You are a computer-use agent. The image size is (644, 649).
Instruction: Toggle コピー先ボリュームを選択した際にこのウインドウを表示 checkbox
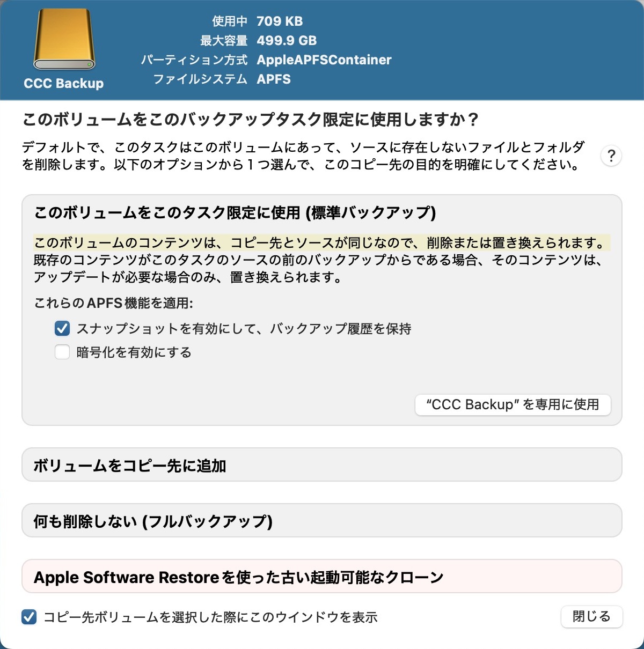click(x=29, y=617)
